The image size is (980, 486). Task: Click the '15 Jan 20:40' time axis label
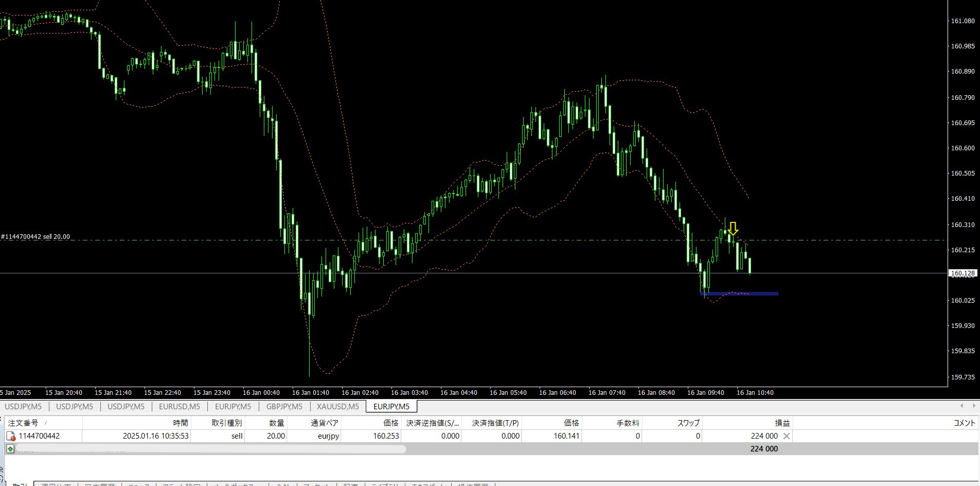[64, 393]
